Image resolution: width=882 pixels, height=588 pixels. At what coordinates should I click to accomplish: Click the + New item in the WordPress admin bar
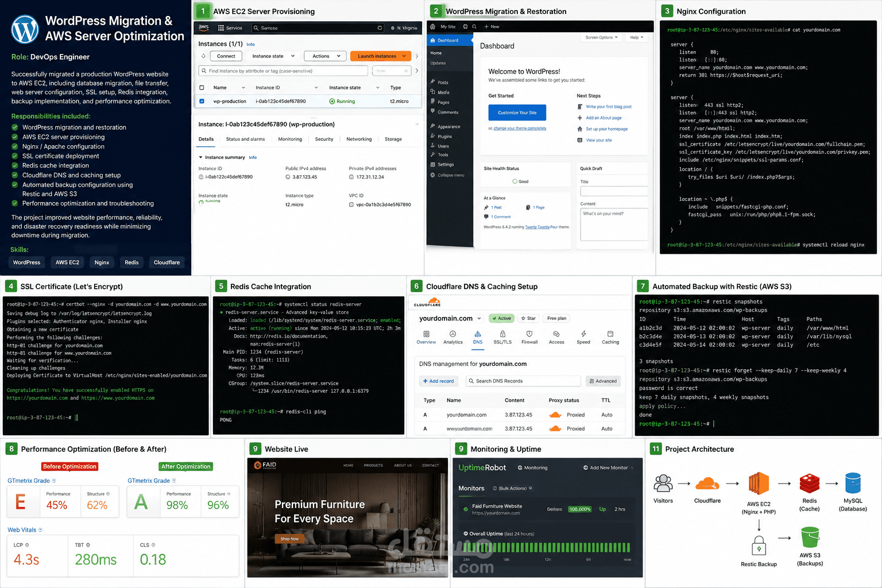click(x=492, y=26)
